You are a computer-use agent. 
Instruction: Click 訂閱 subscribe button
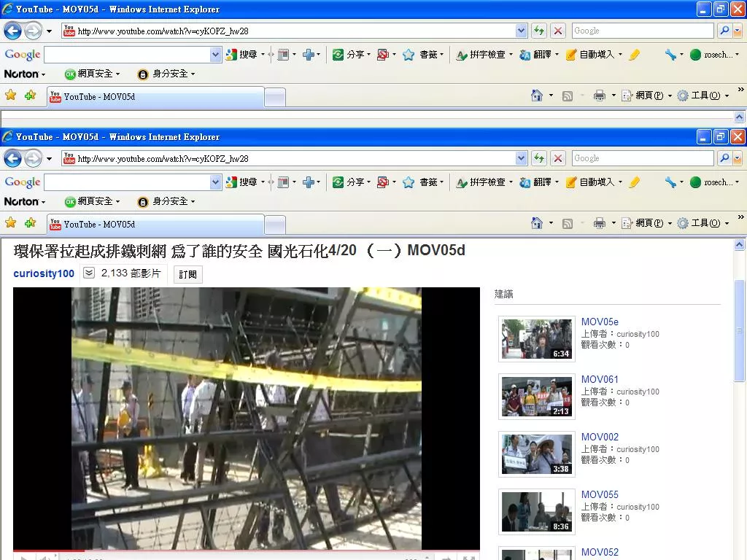pos(187,274)
